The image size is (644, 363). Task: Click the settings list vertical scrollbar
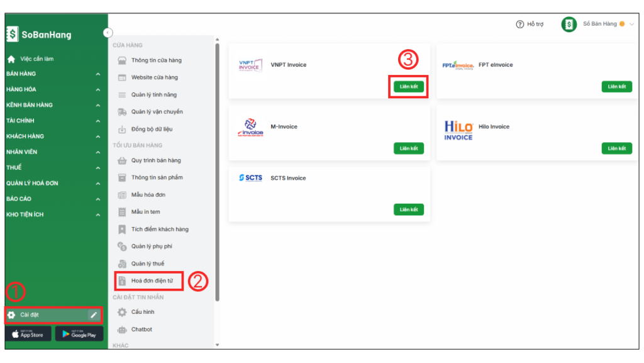click(x=218, y=170)
